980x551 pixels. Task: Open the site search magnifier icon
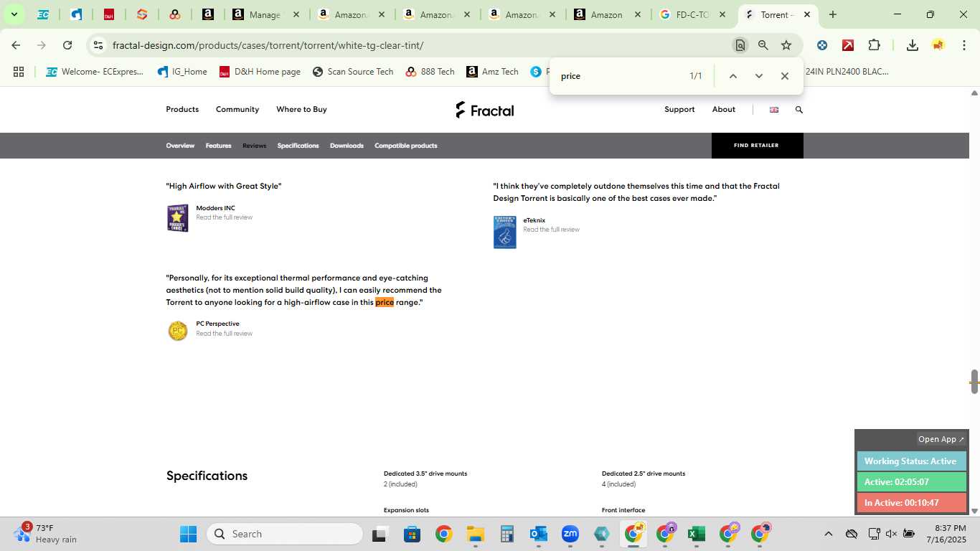[799, 110]
